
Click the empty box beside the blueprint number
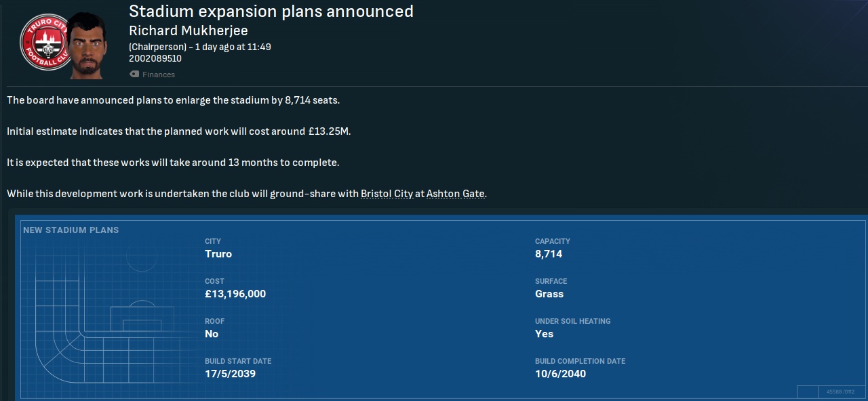[x=808, y=392]
